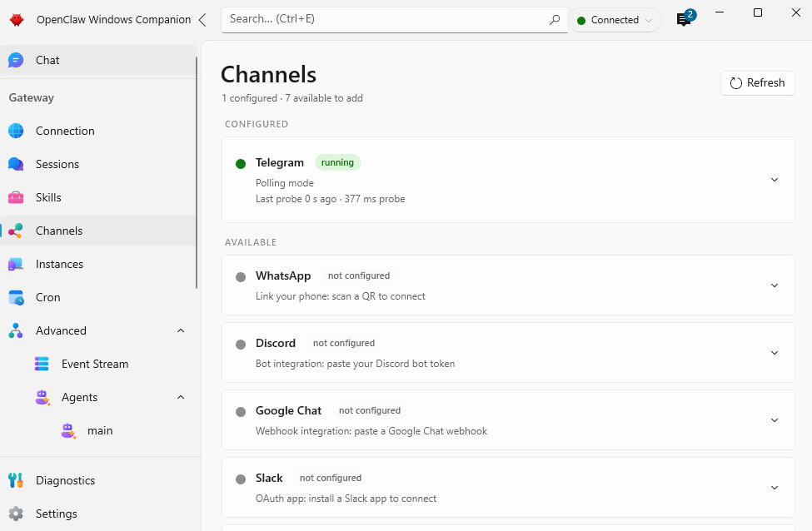Select the main agent entry

pyautogui.click(x=98, y=430)
